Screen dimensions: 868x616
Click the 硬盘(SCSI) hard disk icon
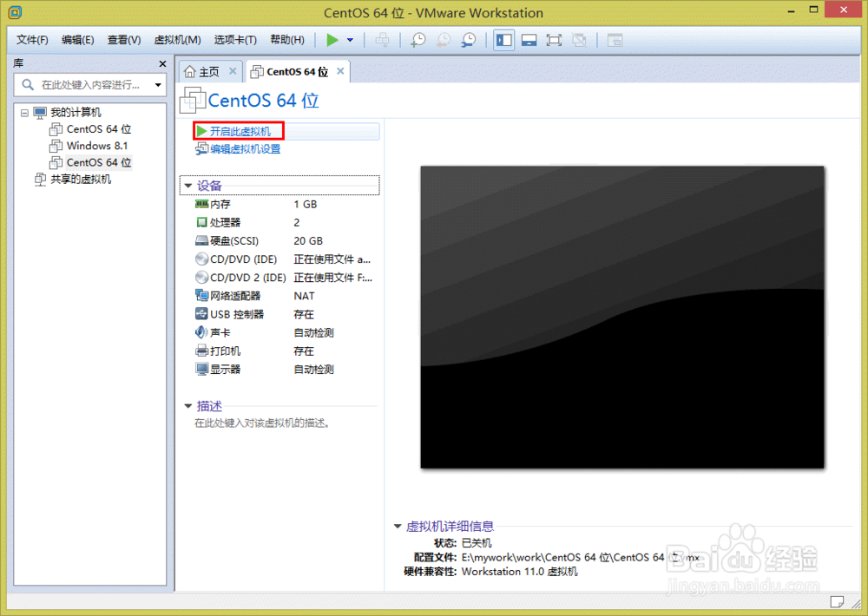(201, 240)
